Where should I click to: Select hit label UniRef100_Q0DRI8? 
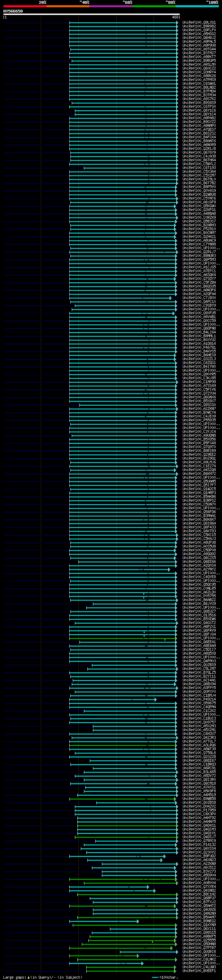tap(199, 951)
